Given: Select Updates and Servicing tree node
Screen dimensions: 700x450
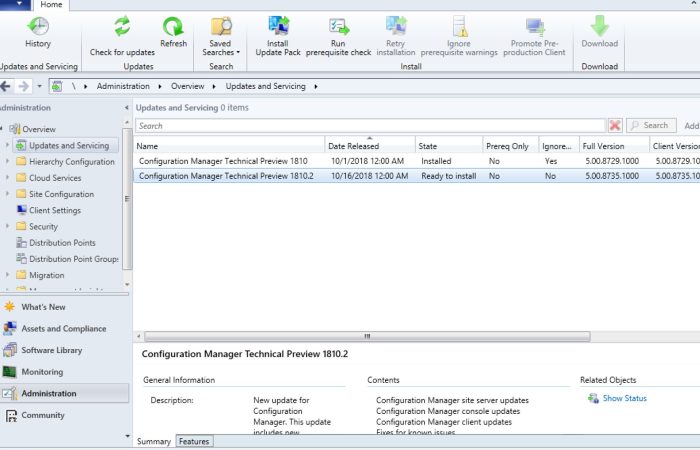Looking at the screenshot, I should pos(66,146).
